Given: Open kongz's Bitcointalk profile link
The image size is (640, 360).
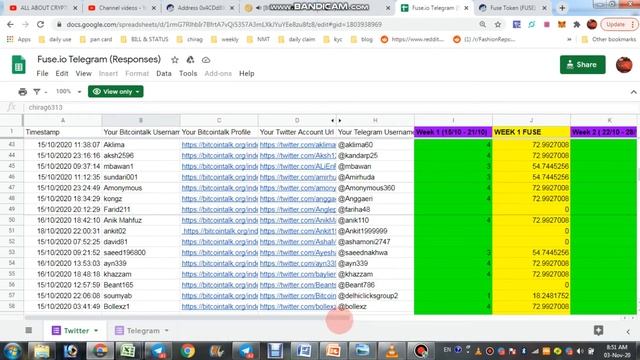Looking at the screenshot, I should pyautogui.click(x=220, y=199).
